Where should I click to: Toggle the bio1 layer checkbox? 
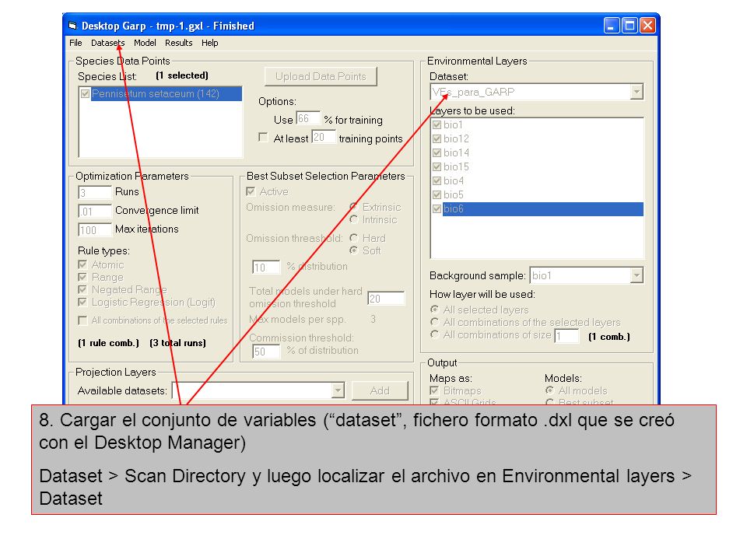[437, 124]
